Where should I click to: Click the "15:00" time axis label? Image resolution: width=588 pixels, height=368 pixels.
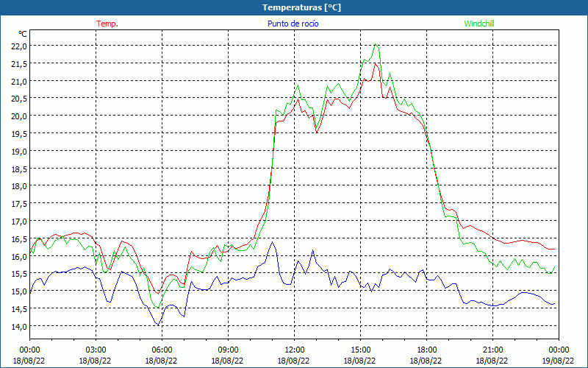coord(360,350)
